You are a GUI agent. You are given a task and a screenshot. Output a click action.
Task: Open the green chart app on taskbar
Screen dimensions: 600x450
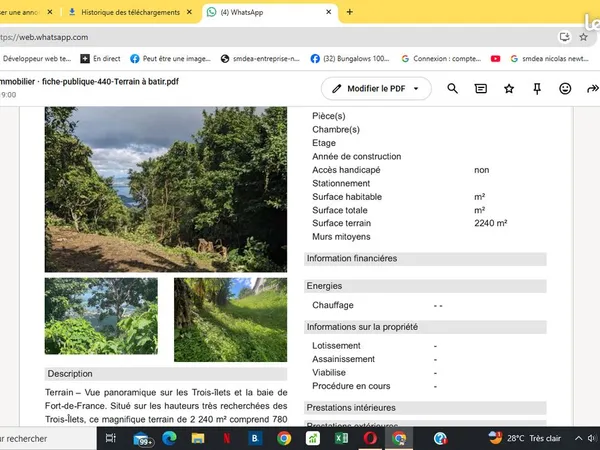coord(313,438)
